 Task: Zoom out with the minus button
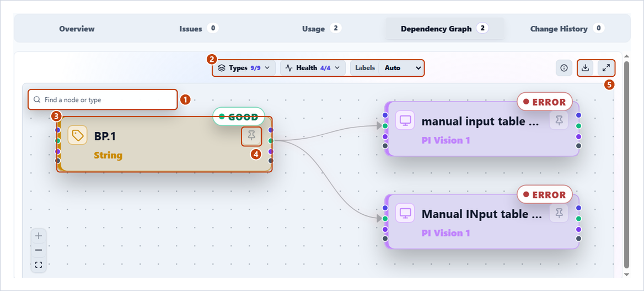(x=39, y=250)
